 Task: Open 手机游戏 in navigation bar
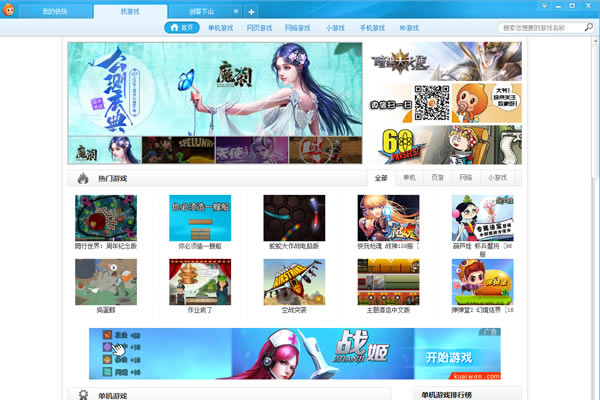(372, 28)
